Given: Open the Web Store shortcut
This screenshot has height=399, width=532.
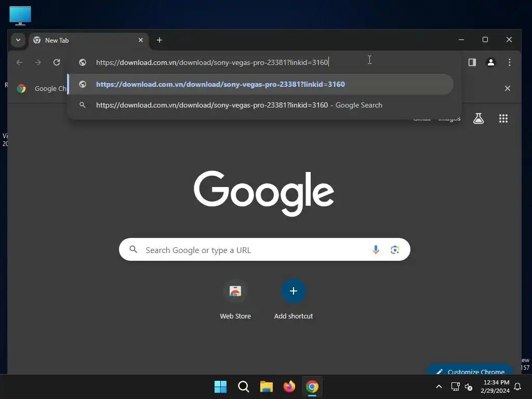Looking at the screenshot, I should coord(235,299).
